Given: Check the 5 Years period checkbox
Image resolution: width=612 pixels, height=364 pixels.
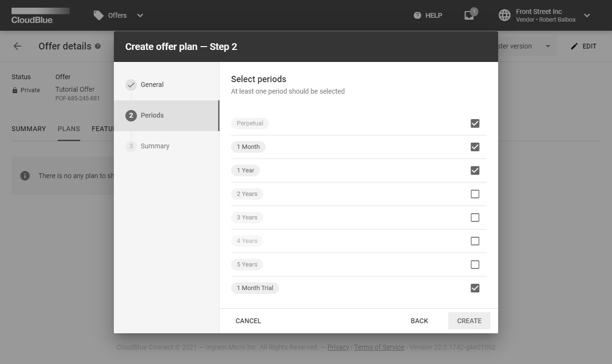Looking at the screenshot, I should point(475,265).
